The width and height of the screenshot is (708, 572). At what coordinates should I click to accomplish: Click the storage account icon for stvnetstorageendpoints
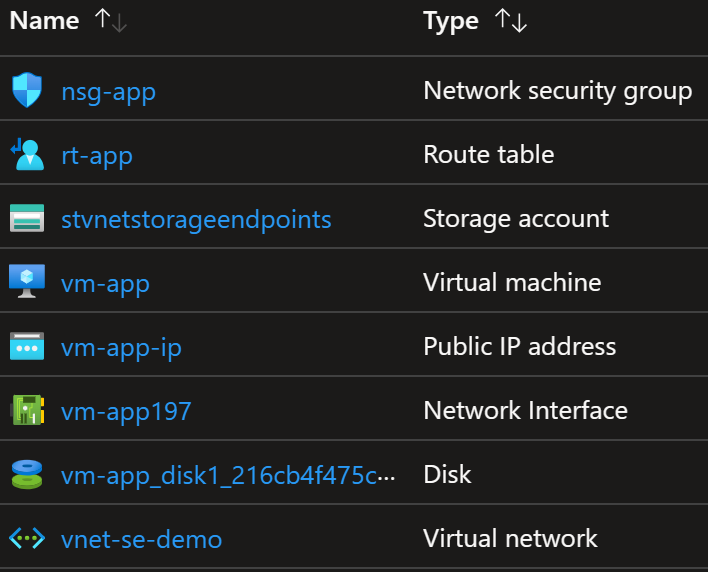pyautogui.click(x=27, y=218)
